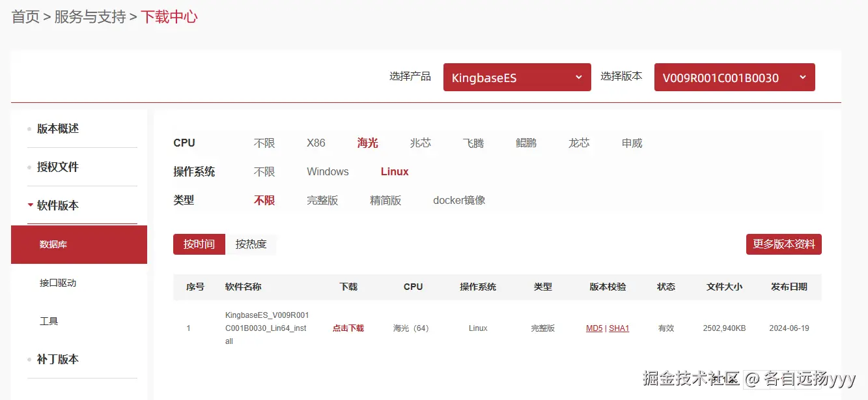Open 补丁版本 in the sidebar

pos(58,360)
